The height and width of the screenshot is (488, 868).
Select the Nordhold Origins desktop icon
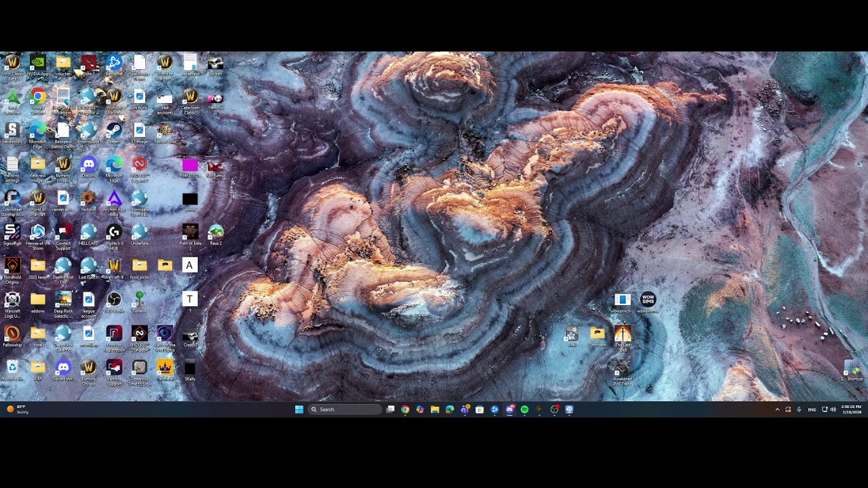coord(12,270)
